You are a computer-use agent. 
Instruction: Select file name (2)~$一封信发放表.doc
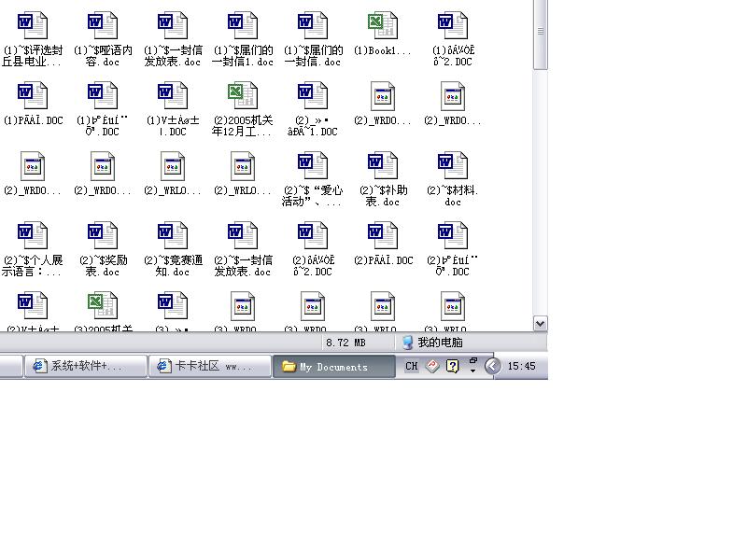(x=243, y=266)
